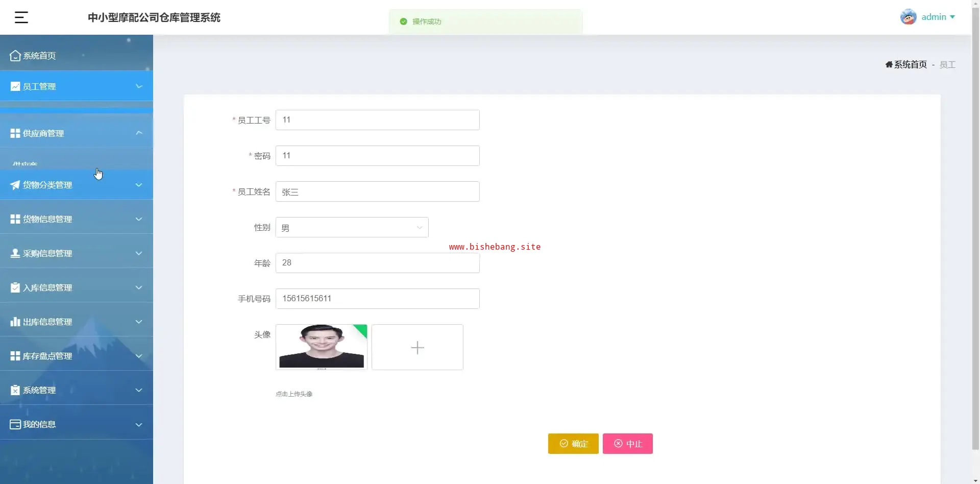Click the chart icon beside 员工管理
Screen dimensions: 980x484
click(15, 86)
